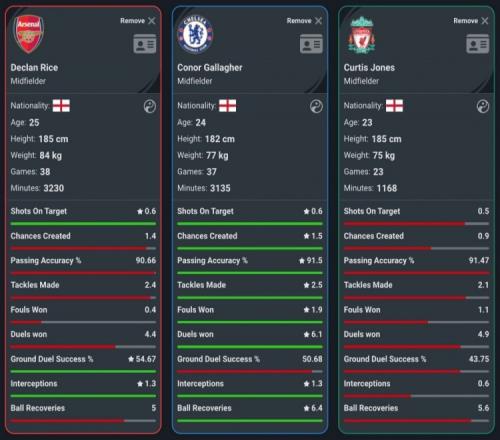The height and width of the screenshot is (440, 500).
Task: Open Conor Gallagher's player profile card icon
Action: pos(311,44)
